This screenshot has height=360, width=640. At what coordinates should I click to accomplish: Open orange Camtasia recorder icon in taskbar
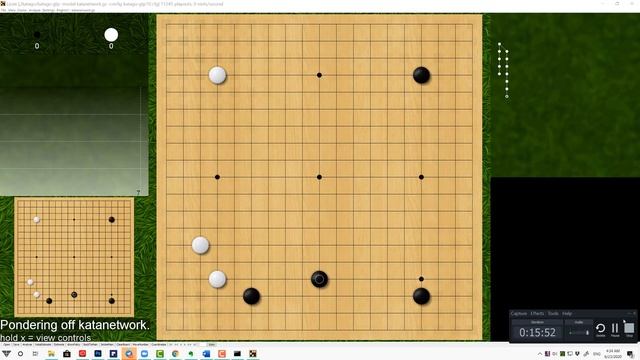tap(222, 353)
